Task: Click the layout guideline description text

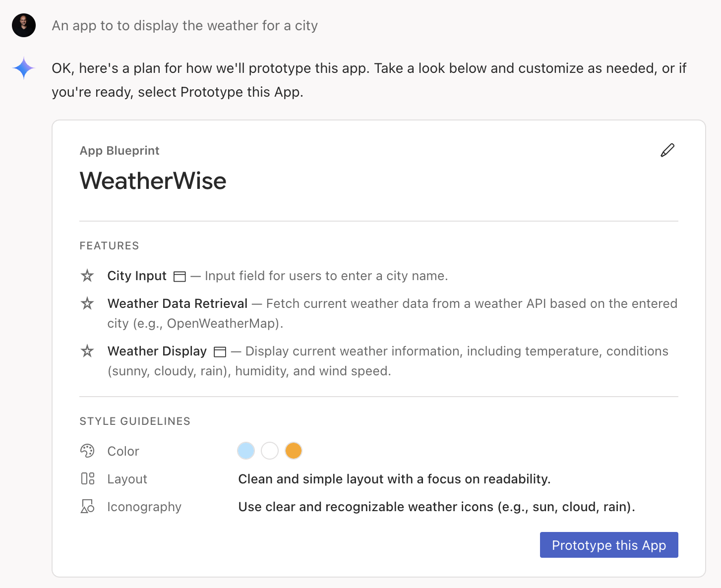Action: (x=394, y=479)
